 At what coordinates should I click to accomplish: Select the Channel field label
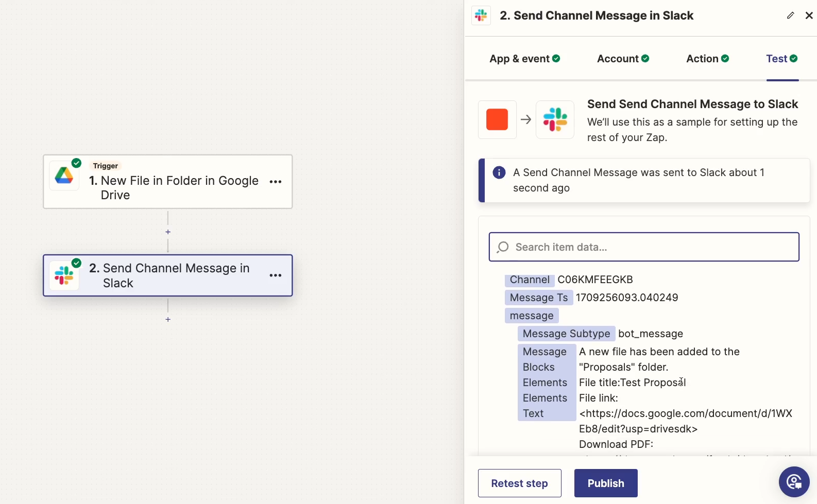pyautogui.click(x=530, y=280)
